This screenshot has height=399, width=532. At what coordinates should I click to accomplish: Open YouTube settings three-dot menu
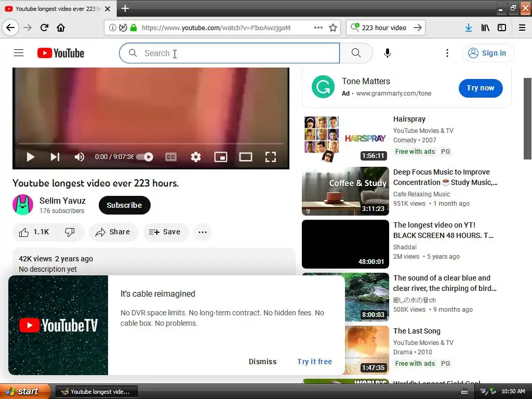[447, 53]
